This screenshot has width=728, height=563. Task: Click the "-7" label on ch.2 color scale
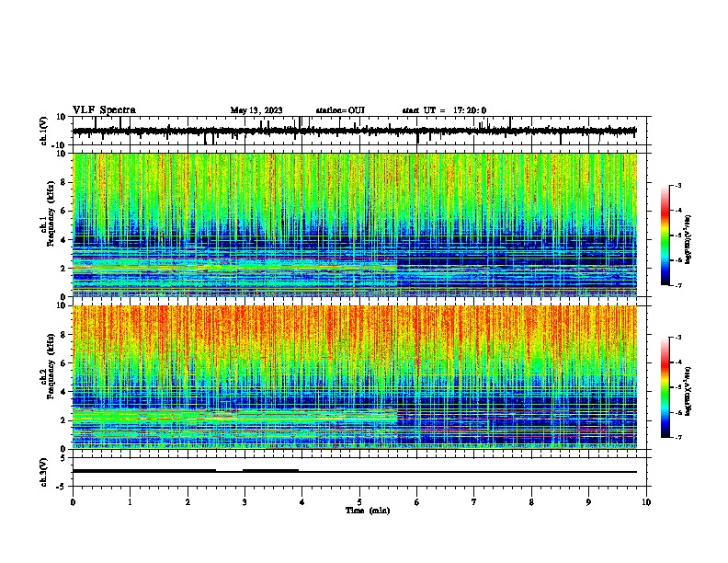click(677, 437)
